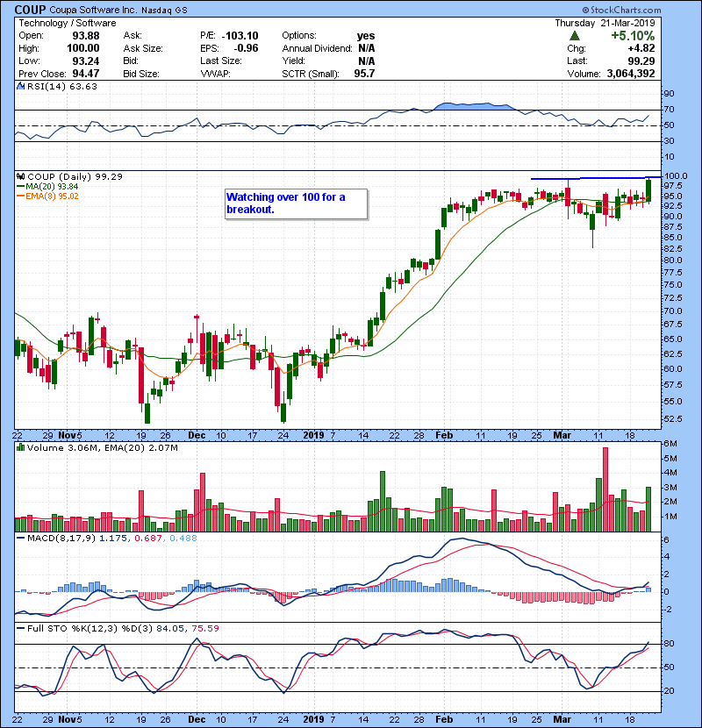Select the stochastic %D value 75.59

pos(204,628)
